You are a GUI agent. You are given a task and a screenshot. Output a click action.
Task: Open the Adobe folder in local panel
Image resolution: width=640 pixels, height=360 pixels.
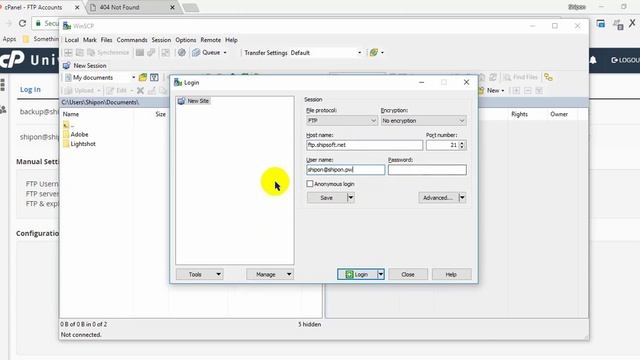(76, 134)
